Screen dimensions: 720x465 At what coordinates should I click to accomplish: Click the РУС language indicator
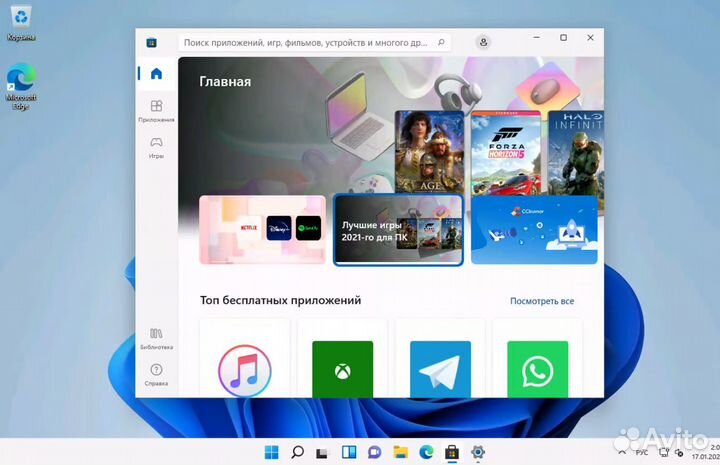(x=641, y=453)
